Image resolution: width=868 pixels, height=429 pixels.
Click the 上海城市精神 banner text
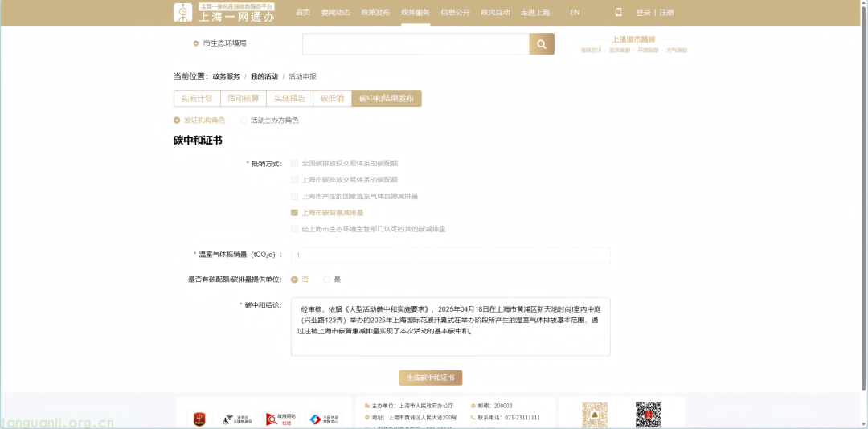click(x=633, y=40)
